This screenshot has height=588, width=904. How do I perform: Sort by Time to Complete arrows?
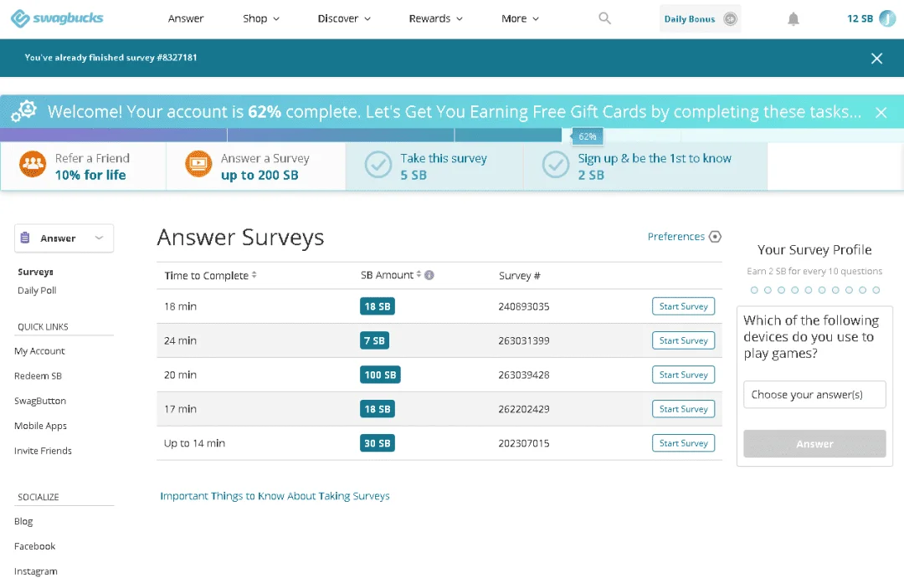254,275
